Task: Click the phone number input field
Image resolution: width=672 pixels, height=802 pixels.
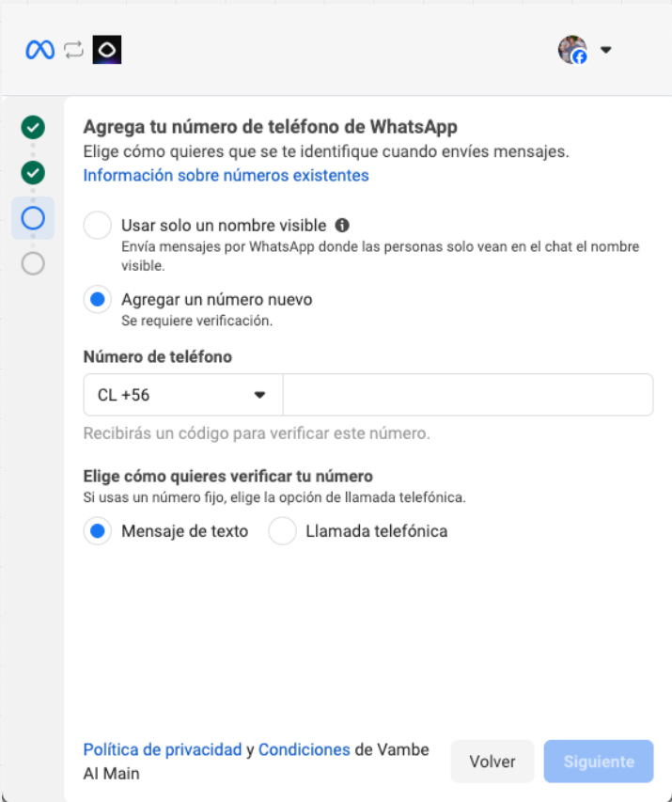Action: [467, 395]
